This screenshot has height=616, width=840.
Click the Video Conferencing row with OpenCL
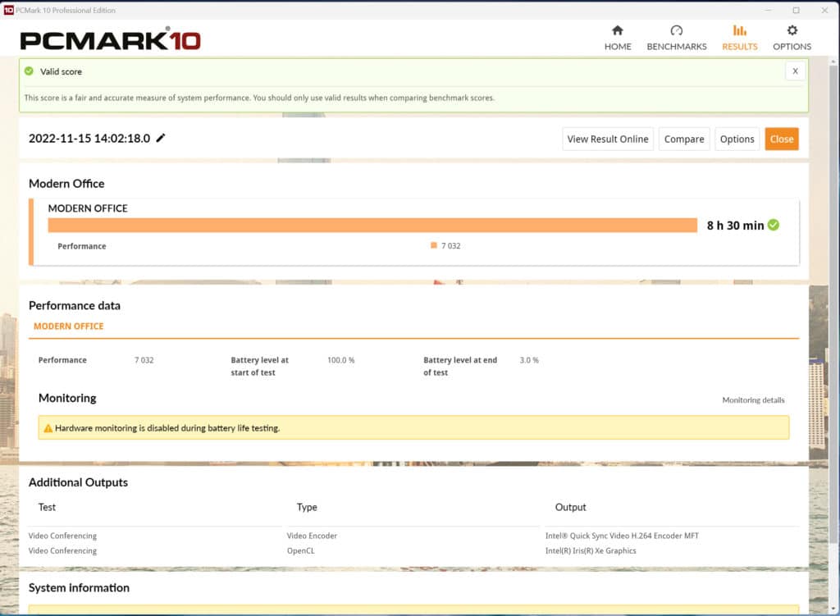point(62,550)
